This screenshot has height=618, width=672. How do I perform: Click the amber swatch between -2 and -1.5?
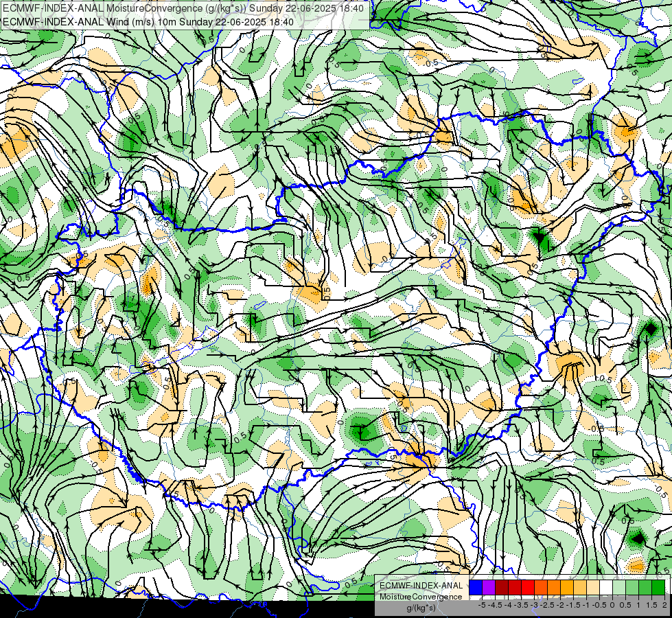point(567,588)
